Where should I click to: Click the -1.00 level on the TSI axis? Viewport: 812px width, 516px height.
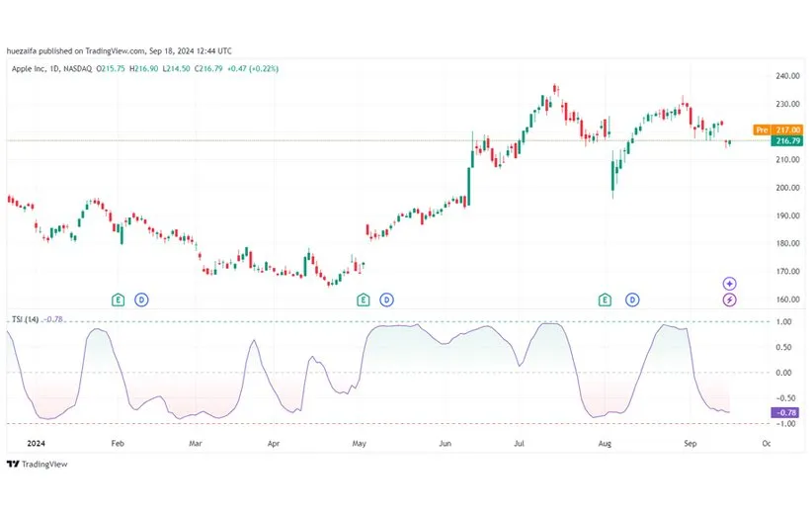785,423
